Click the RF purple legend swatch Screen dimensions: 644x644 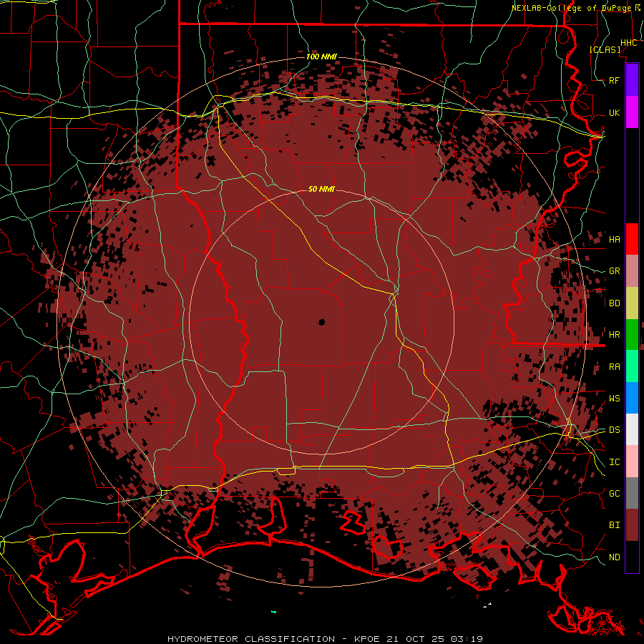point(632,80)
